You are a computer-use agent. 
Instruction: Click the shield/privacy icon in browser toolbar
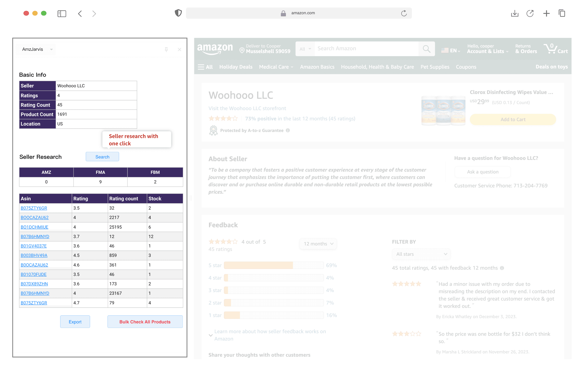coord(178,13)
